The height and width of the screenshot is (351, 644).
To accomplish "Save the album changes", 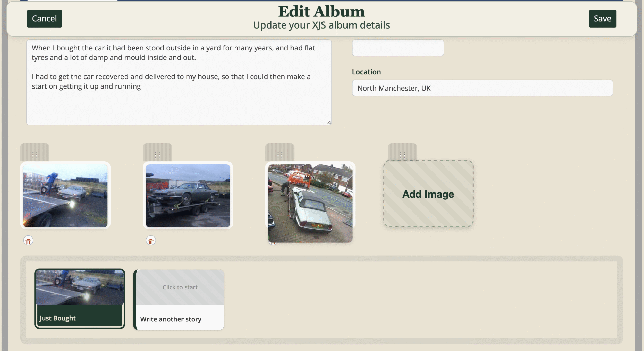I will pyautogui.click(x=602, y=19).
